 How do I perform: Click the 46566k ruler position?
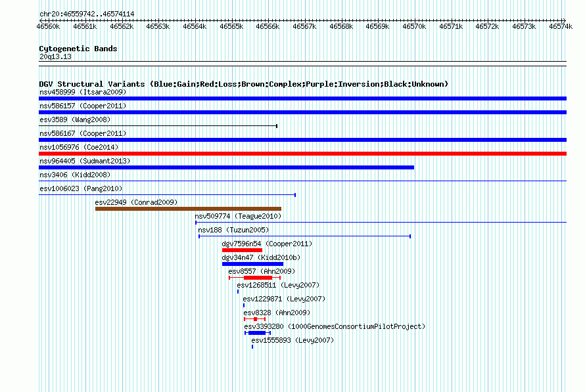coord(268,26)
